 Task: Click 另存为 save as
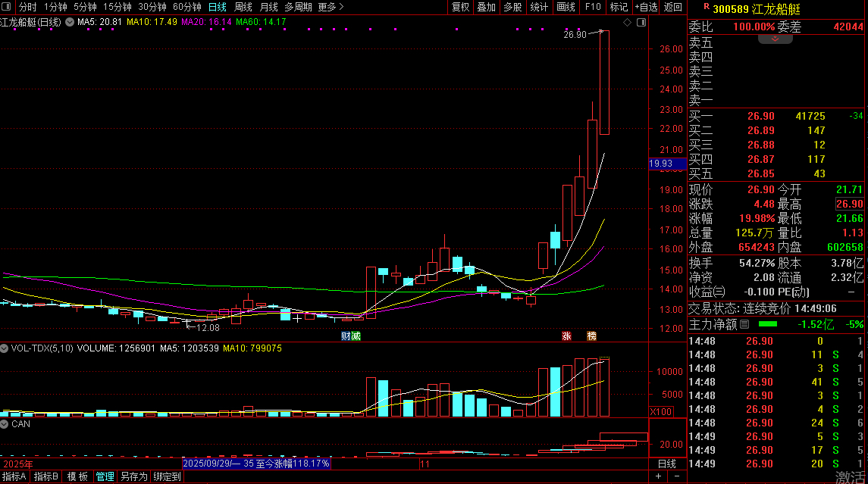click(134, 477)
